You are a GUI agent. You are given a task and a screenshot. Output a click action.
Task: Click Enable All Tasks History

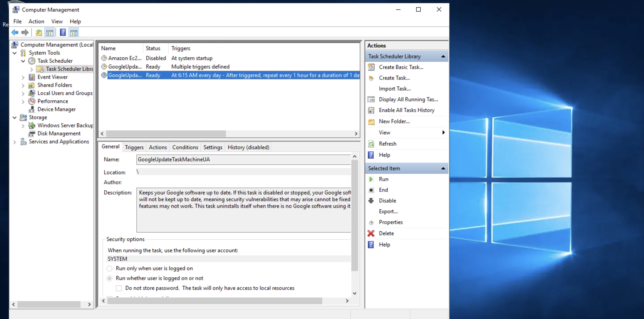pos(407,110)
